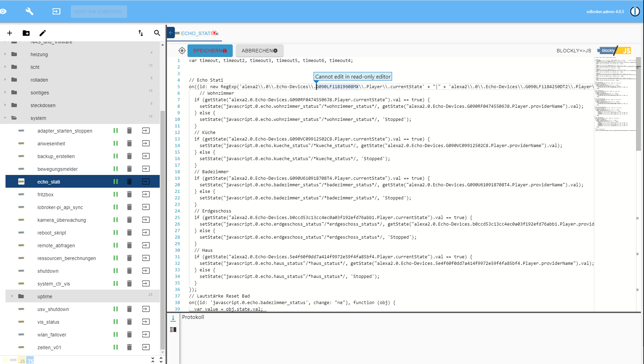
Task: Select the ECHO_STATI editor tab
Action: pos(196,33)
